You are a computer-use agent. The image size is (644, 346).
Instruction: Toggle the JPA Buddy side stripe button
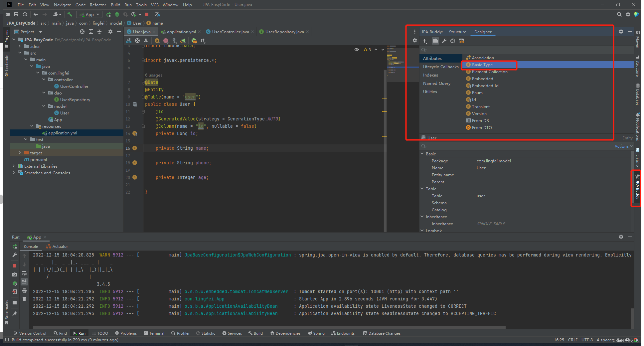(x=637, y=188)
